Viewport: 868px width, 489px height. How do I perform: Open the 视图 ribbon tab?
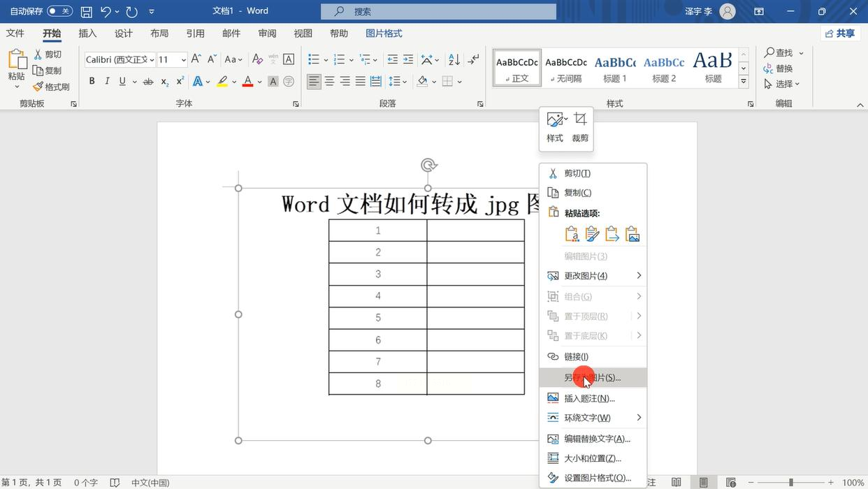point(303,34)
